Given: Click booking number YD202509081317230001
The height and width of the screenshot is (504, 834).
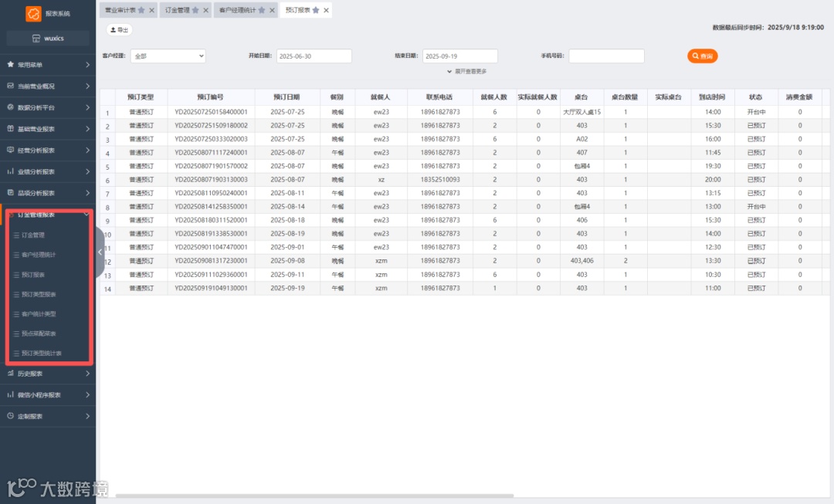Looking at the screenshot, I should pos(211,261).
